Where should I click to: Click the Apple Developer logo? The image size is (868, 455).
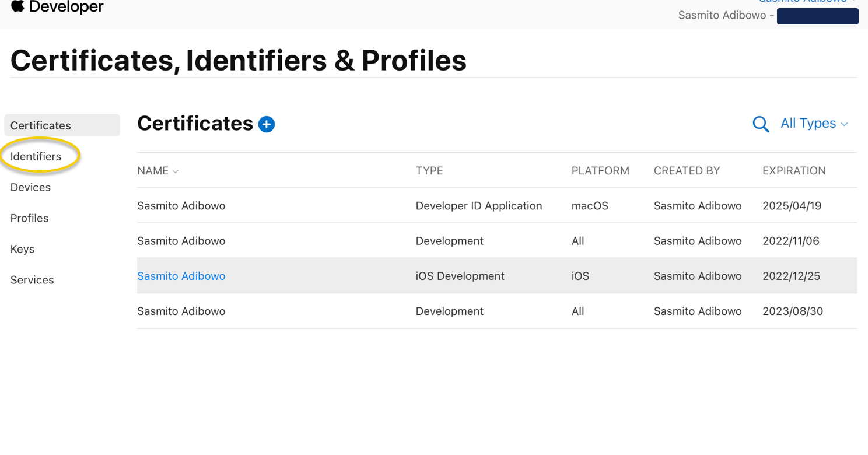point(57,7)
